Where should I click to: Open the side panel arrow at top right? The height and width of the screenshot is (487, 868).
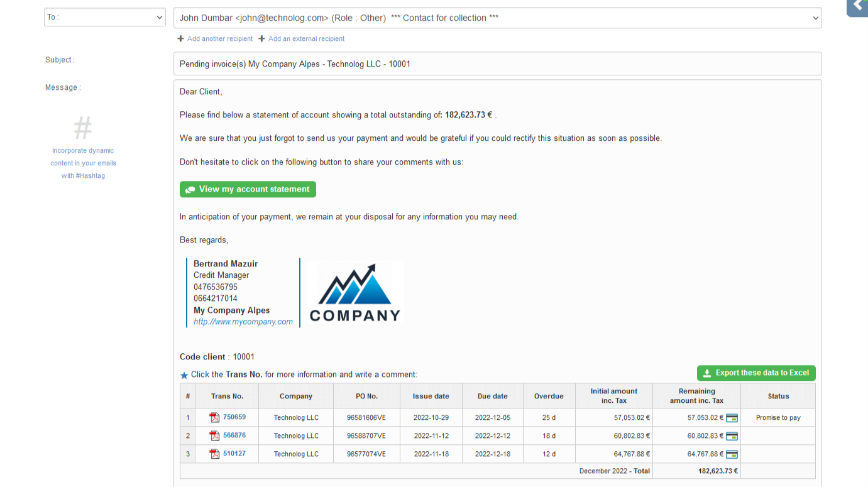pos(858,6)
